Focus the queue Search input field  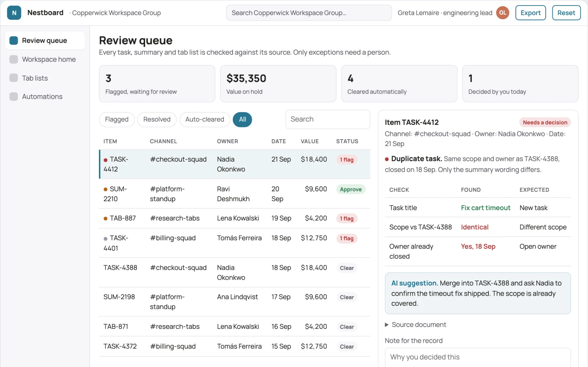(327, 119)
